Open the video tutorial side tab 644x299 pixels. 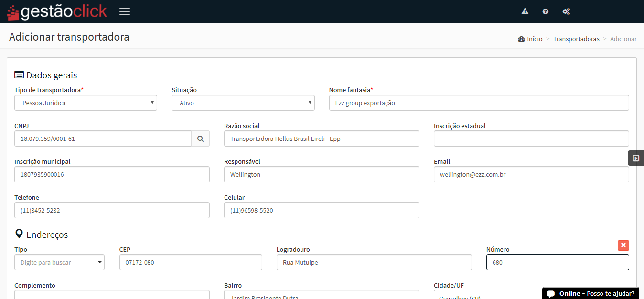tap(636, 158)
